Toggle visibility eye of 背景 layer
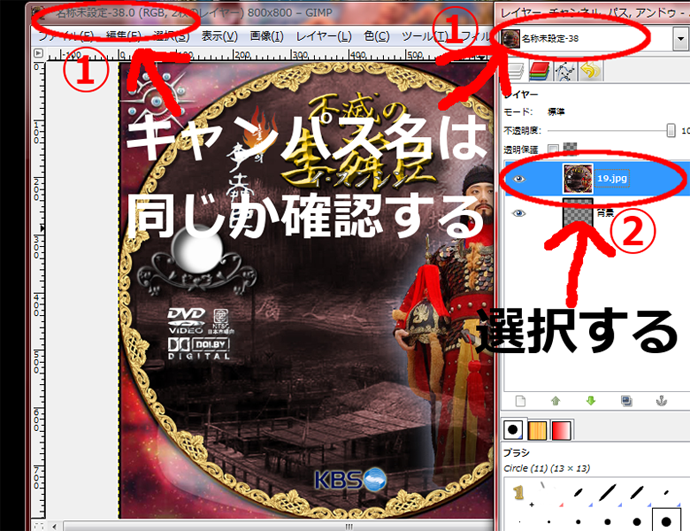The image size is (690, 531). (x=519, y=213)
